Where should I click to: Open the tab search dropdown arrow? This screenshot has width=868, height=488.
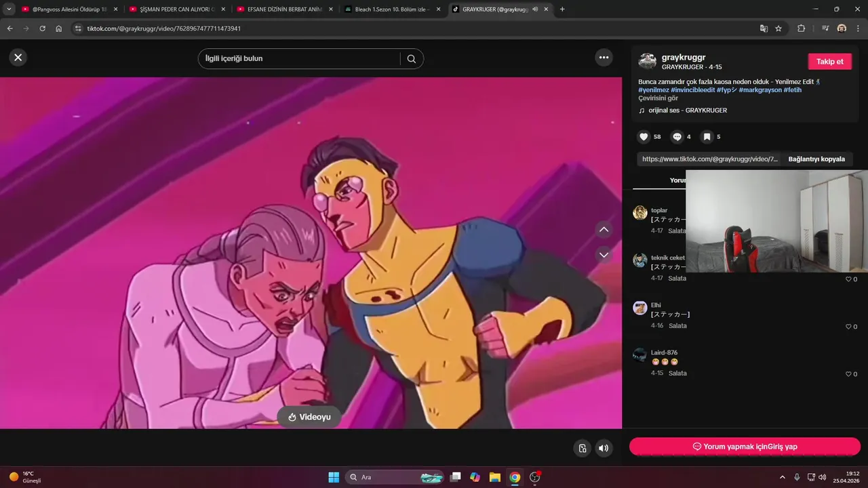[9, 9]
